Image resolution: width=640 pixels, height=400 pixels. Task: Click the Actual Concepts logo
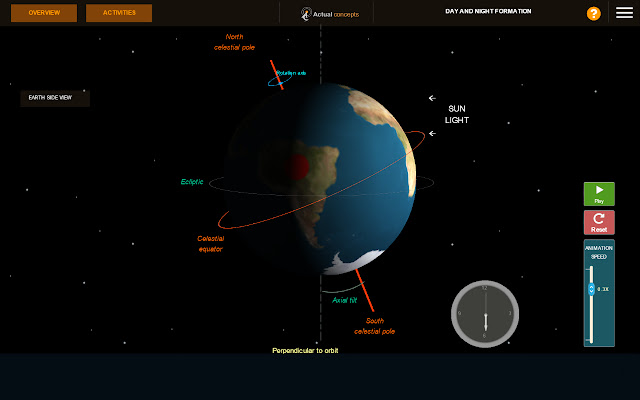pyautogui.click(x=330, y=14)
